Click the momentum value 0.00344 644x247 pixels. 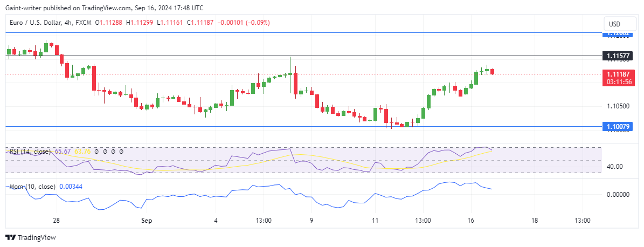click(x=71, y=187)
